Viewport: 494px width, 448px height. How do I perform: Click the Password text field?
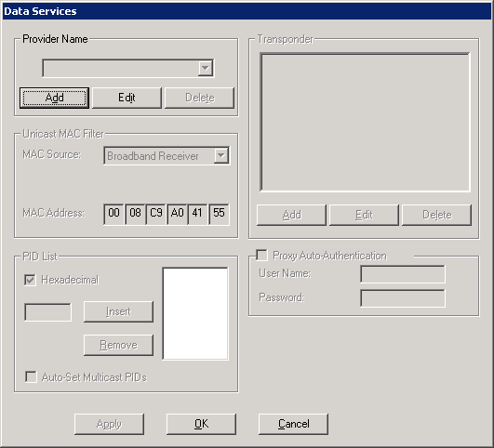(x=403, y=298)
